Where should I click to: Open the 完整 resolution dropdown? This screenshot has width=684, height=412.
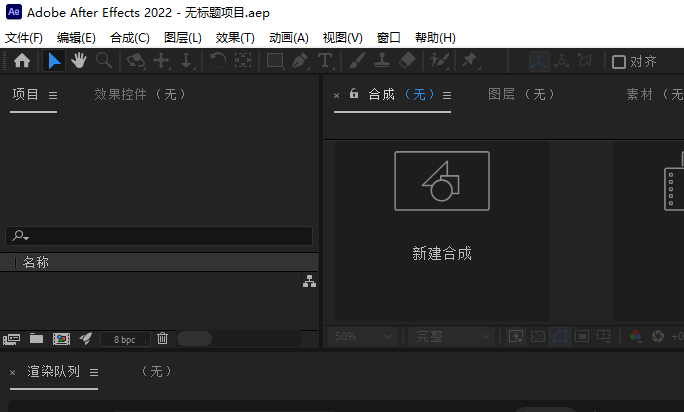452,336
